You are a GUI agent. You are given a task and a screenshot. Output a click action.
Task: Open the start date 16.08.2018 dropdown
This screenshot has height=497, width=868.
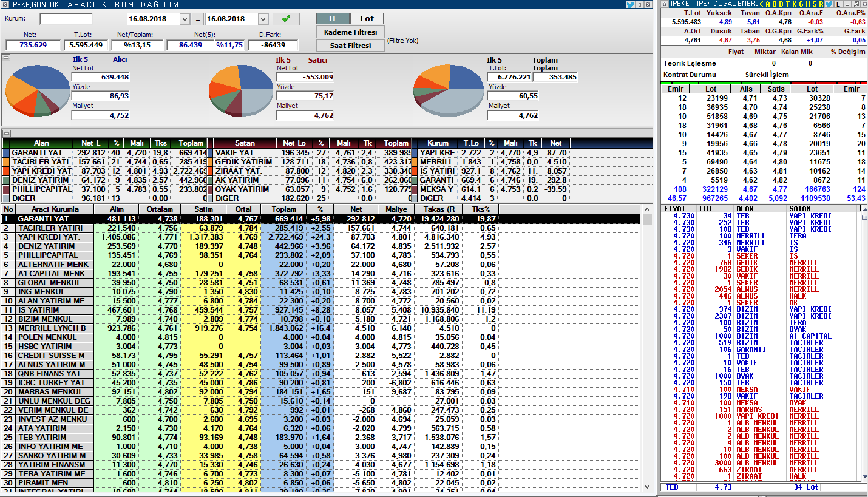pyautogui.click(x=185, y=19)
